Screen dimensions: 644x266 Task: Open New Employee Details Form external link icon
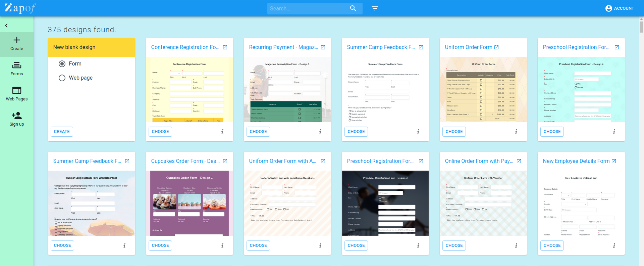click(614, 161)
